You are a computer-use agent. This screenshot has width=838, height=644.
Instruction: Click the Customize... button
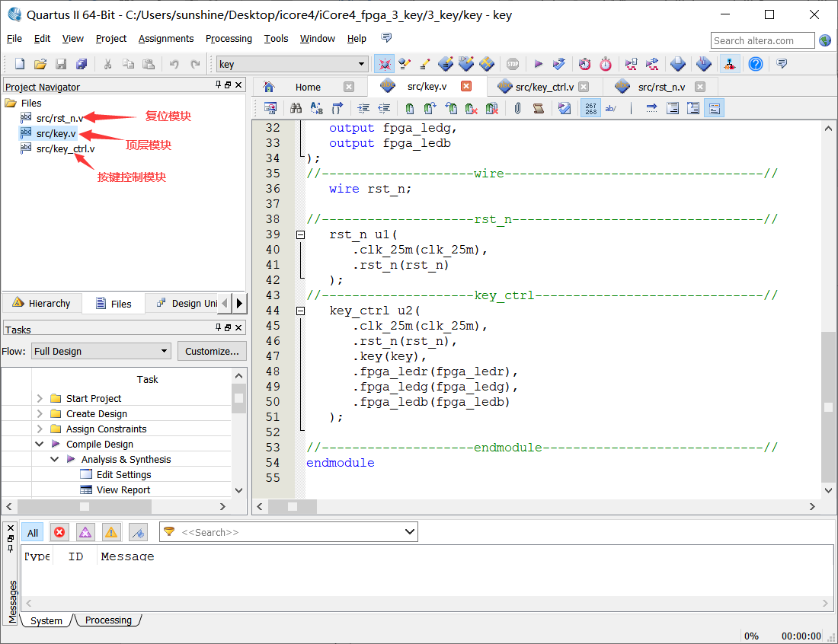pos(213,351)
